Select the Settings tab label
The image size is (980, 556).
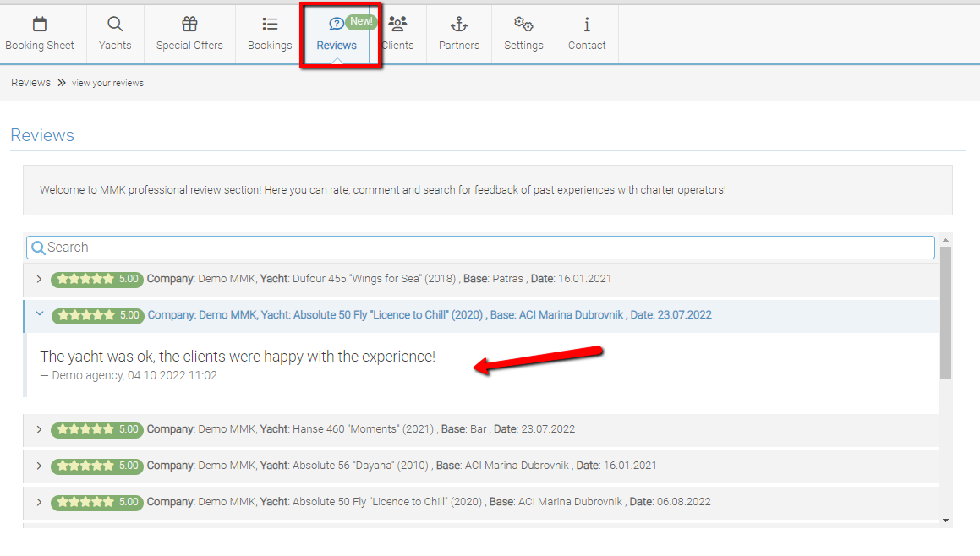coord(523,46)
